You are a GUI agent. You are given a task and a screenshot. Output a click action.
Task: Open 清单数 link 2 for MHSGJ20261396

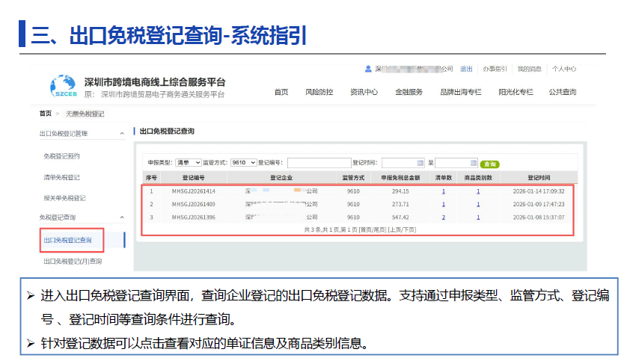[444, 217]
